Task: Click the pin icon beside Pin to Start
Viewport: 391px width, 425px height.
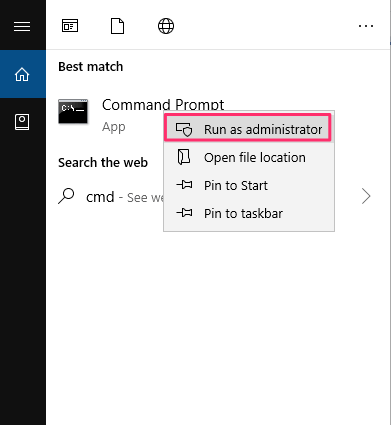Action: [x=184, y=184]
